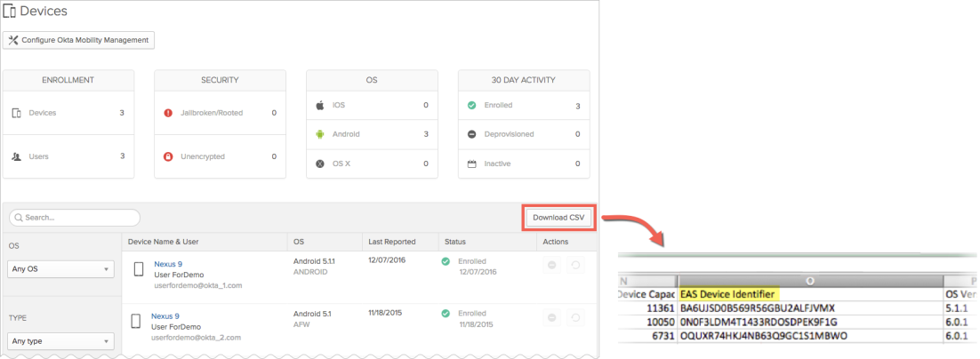The image size is (980, 359).
Task: Open Nexus 9 device enrolled 11/18/2015
Action: (165, 316)
